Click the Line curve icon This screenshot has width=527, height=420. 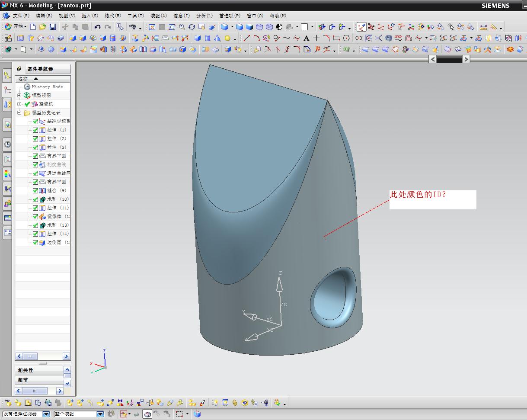pyautogui.click(x=246, y=38)
